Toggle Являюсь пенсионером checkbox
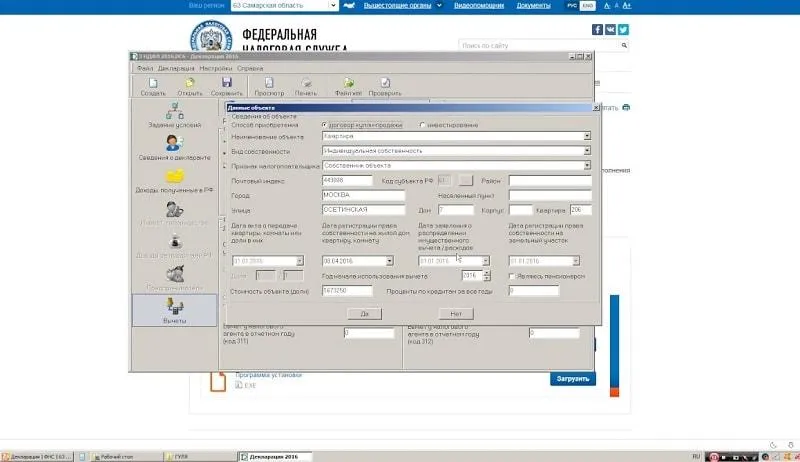Image resolution: width=800 pixels, height=462 pixels. (x=512, y=275)
